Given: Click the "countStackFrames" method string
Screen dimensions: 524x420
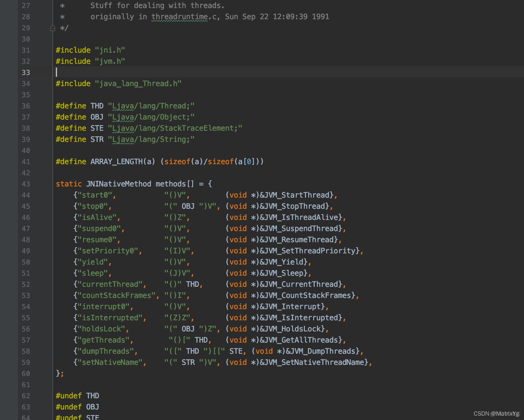Looking at the screenshot, I should pyautogui.click(x=116, y=295).
